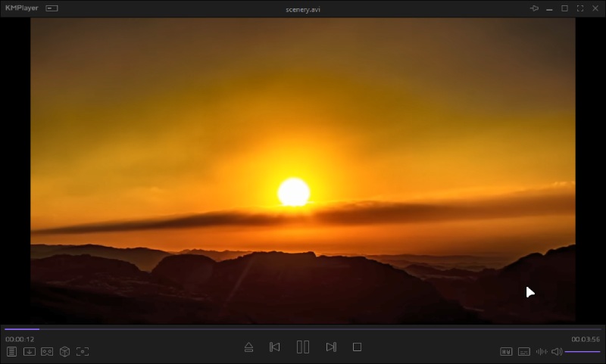Click the video seek progress bar
Screen dimensions: 606x364
tap(303, 329)
